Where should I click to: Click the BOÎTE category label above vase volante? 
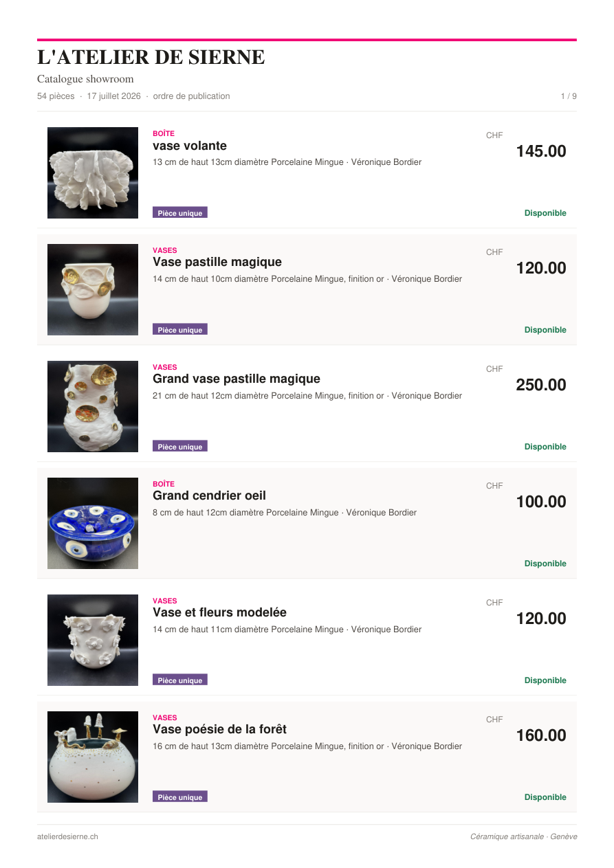point(164,133)
